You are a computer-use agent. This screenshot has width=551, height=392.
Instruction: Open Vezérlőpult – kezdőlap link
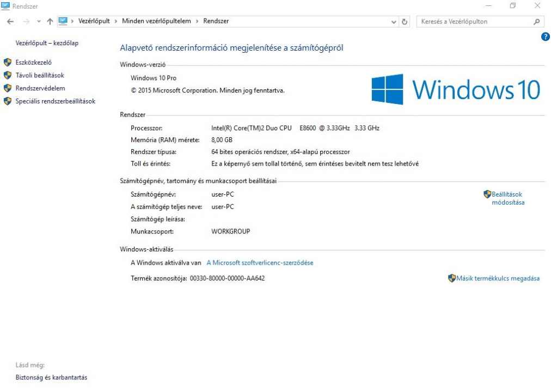(x=47, y=43)
